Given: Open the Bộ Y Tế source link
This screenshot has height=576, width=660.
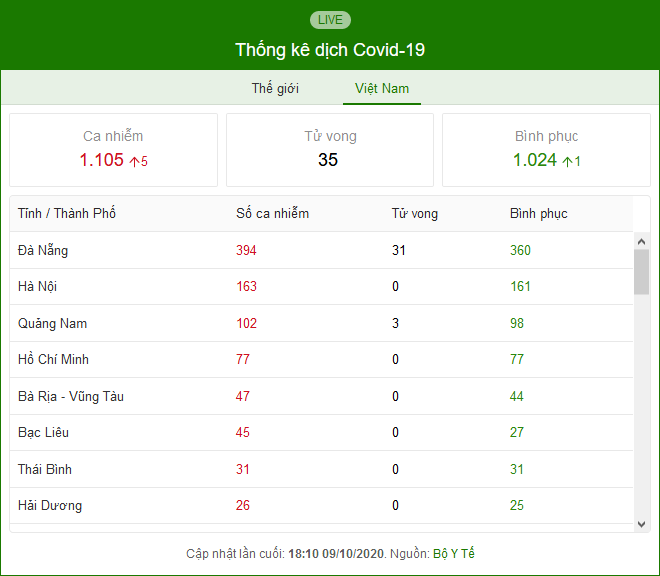Looking at the screenshot, I should click(x=454, y=553).
